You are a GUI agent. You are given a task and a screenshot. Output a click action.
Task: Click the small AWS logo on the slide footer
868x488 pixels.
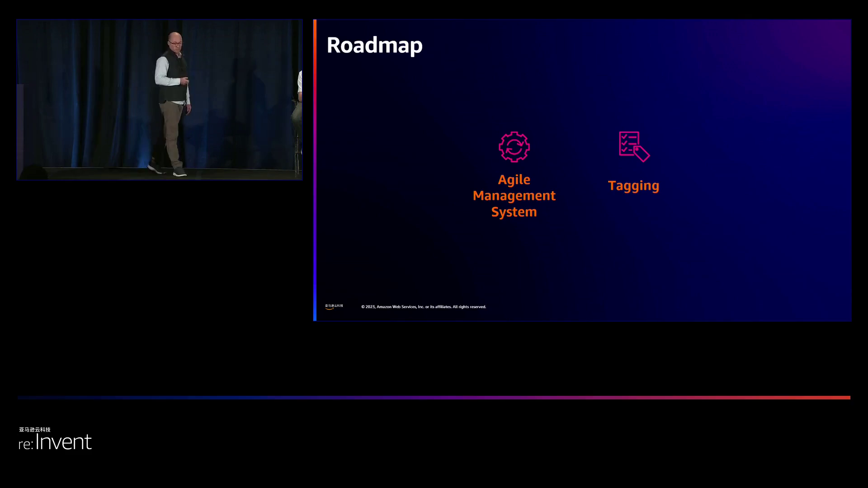[x=334, y=306]
